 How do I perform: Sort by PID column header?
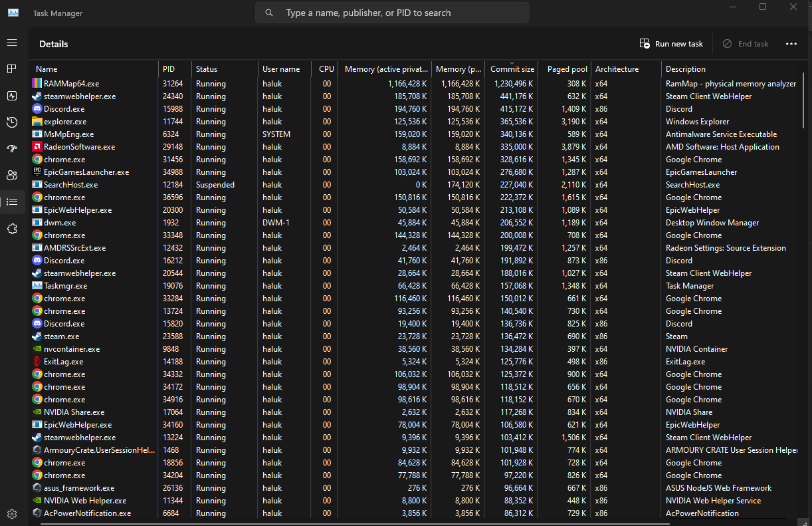[x=175, y=69]
